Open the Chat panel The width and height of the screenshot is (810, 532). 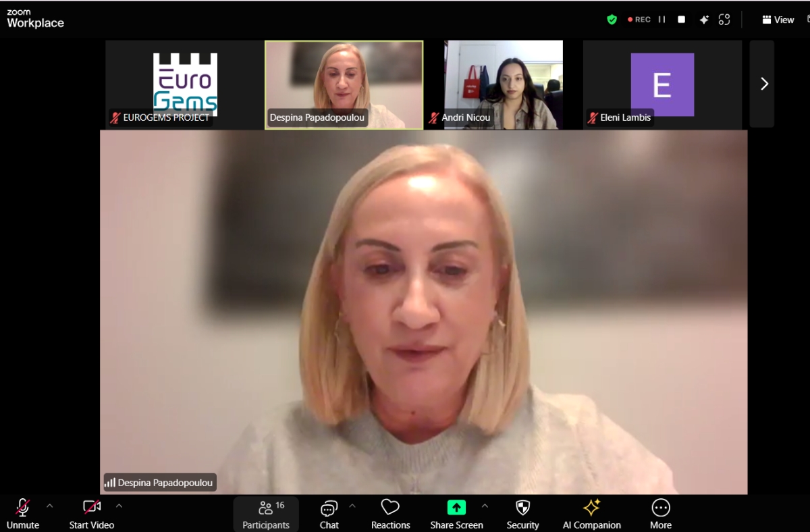tap(329, 514)
